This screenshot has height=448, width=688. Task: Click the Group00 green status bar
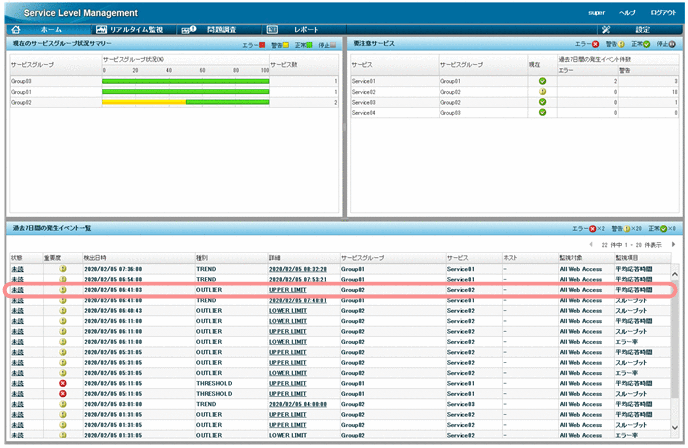click(186, 80)
